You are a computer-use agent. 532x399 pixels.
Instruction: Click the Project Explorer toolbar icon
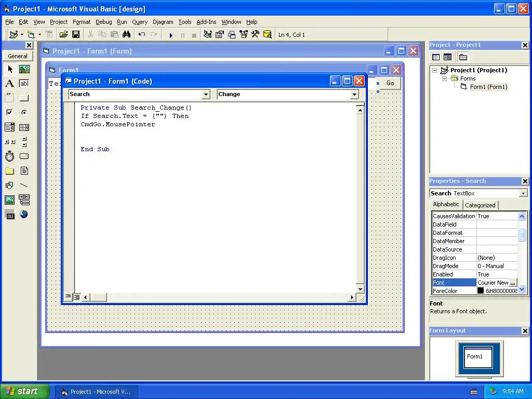(208, 34)
